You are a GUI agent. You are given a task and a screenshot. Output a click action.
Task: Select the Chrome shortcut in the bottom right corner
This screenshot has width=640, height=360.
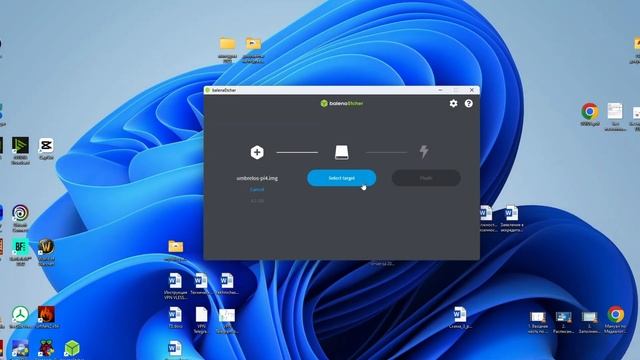(x=616, y=320)
